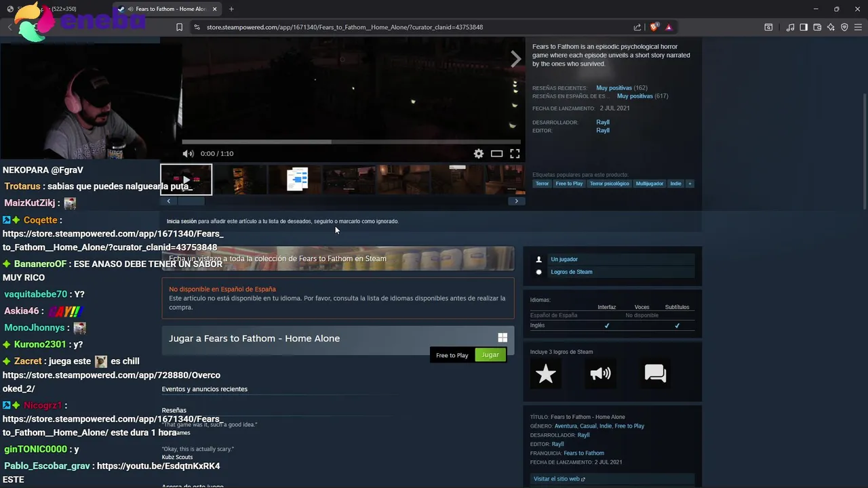Toggle the browser sidebar panel
The height and width of the screenshot is (488, 868).
[804, 27]
